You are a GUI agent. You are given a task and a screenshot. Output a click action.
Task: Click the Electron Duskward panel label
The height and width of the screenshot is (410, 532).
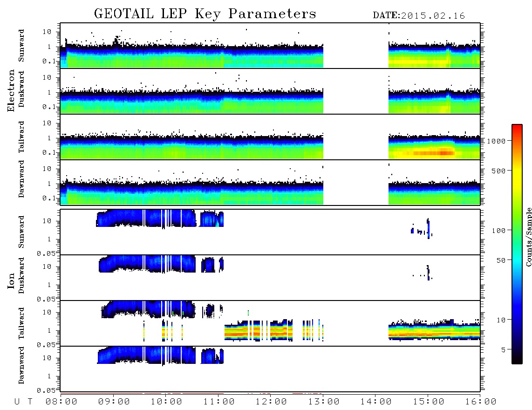tap(21, 89)
